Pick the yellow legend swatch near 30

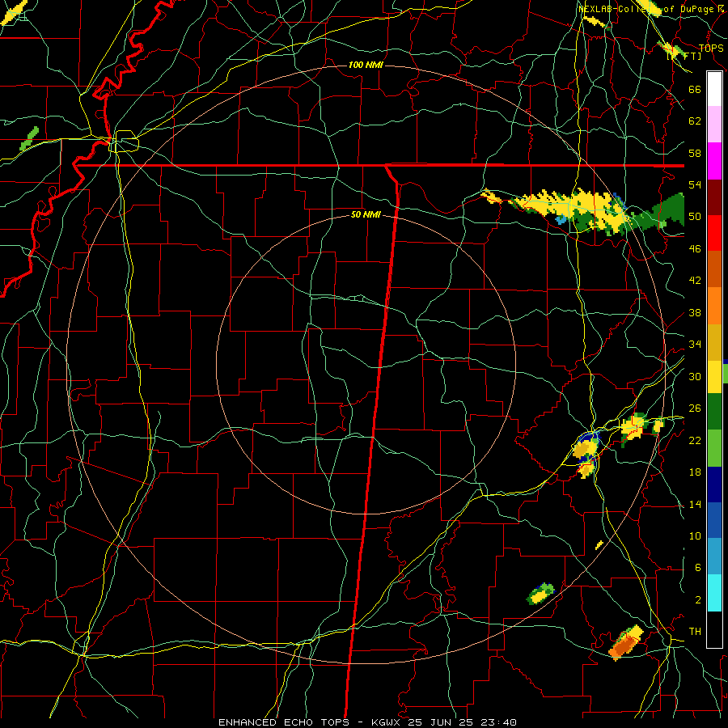coord(714,376)
